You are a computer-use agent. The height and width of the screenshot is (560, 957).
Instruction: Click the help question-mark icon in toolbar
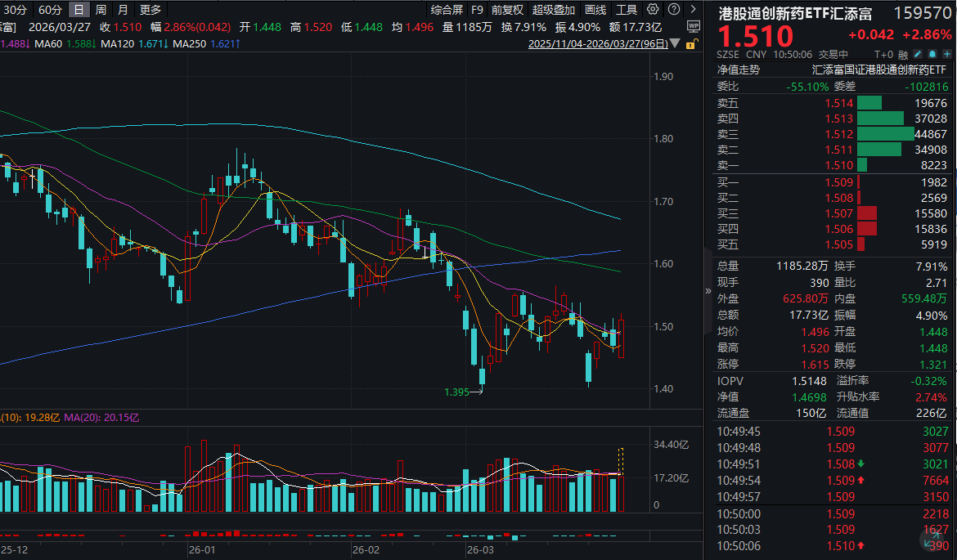[x=674, y=10]
